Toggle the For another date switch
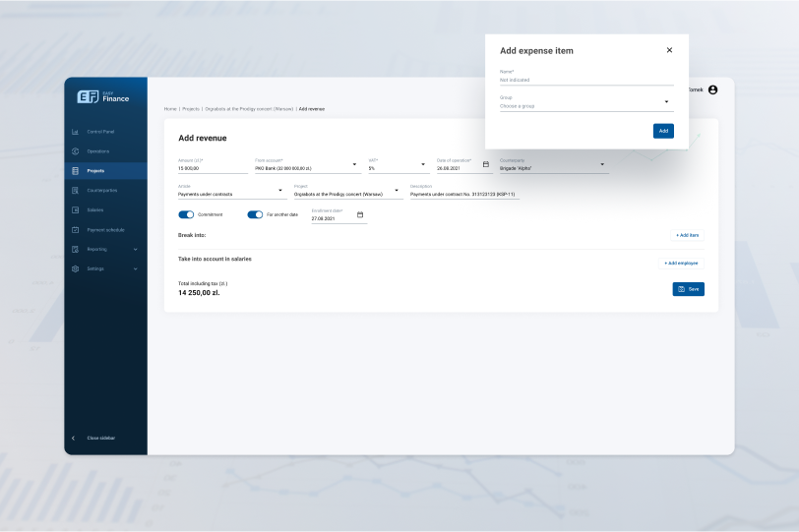 click(255, 214)
